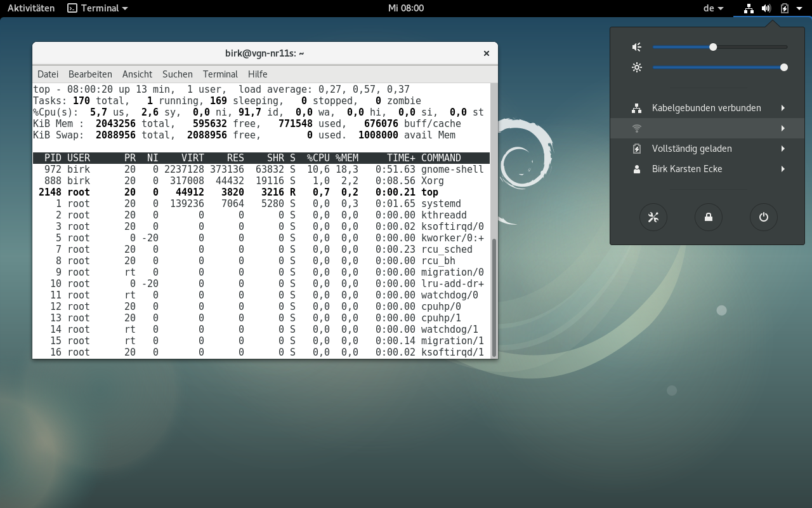Open the 'de' keyboard layout dropdown
812x508 pixels.
click(714, 8)
